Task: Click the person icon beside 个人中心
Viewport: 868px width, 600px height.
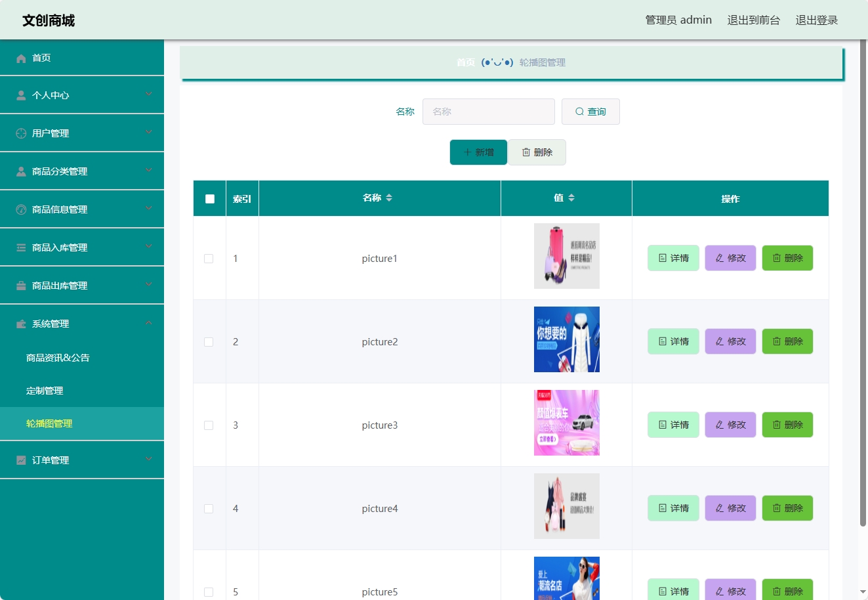Action: pyautogui.click(x=21, y=96)
